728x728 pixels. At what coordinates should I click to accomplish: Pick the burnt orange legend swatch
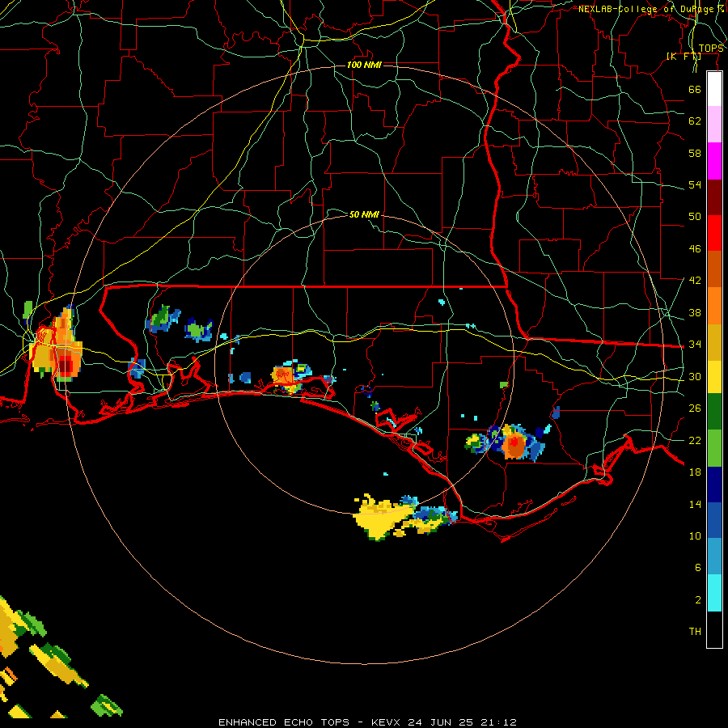[x=714, y=269]
